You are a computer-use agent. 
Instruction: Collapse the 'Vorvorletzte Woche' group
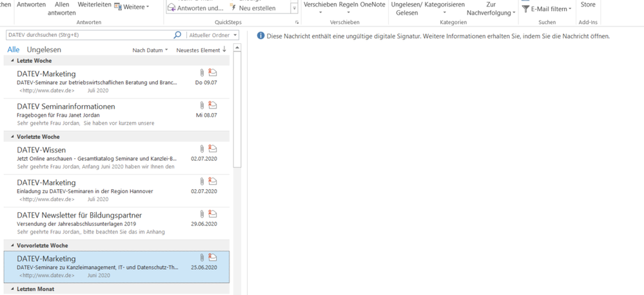click(12, 245)
